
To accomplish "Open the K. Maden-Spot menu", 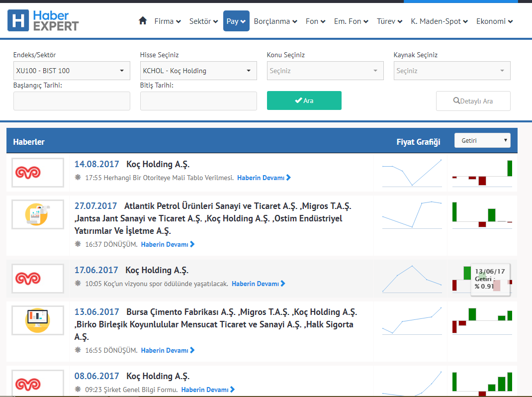I will coord(440,21).
